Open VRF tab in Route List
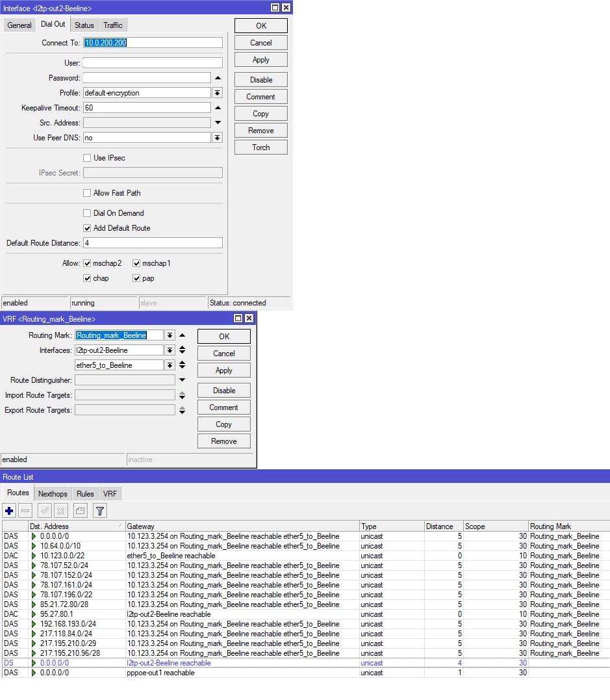Image resolution: width=610 pixels, height=700 pixels. pyautogui.click(x=110, y=494)
